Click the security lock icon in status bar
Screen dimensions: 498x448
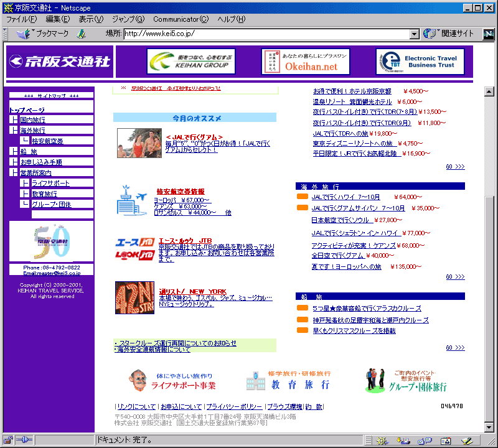tap(8, 440)
